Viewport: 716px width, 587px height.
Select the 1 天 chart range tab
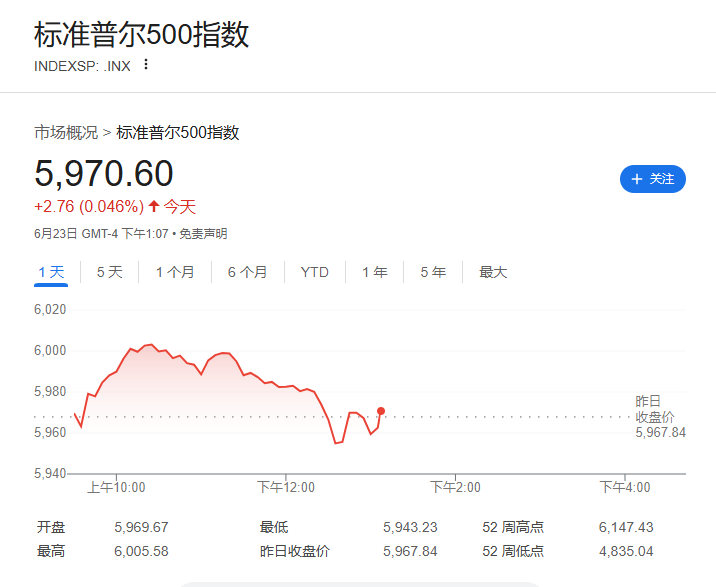[51, 272]
